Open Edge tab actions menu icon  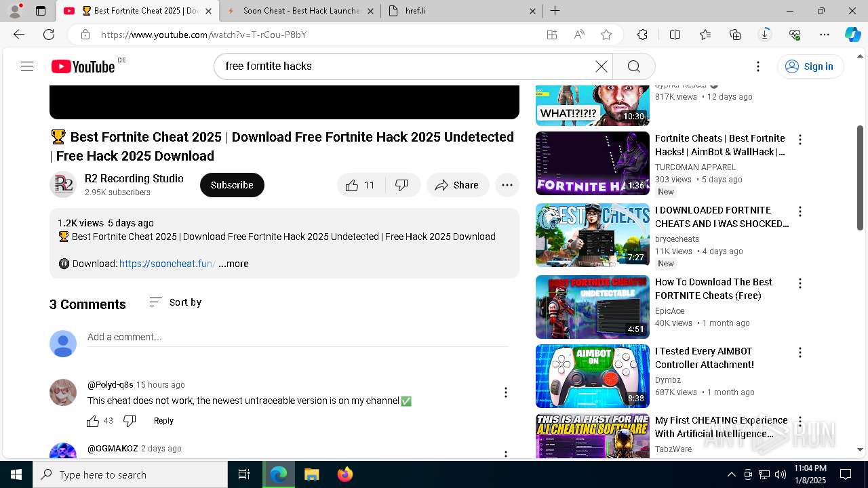[x=41, y=11]
